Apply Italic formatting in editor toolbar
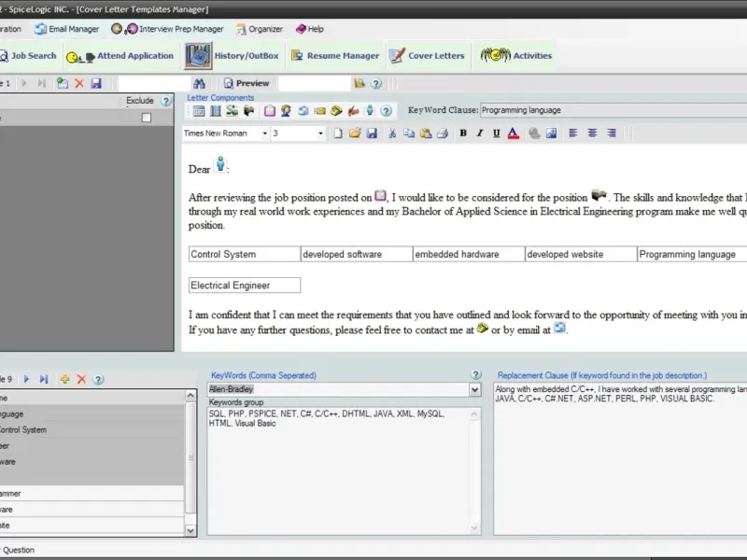 coord(480,133)
